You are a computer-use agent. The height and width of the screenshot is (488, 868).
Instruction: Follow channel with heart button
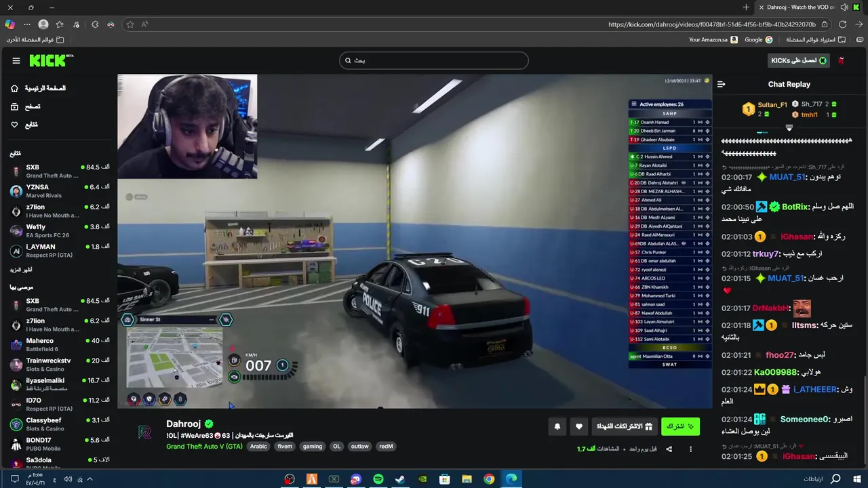coord(578,426)
